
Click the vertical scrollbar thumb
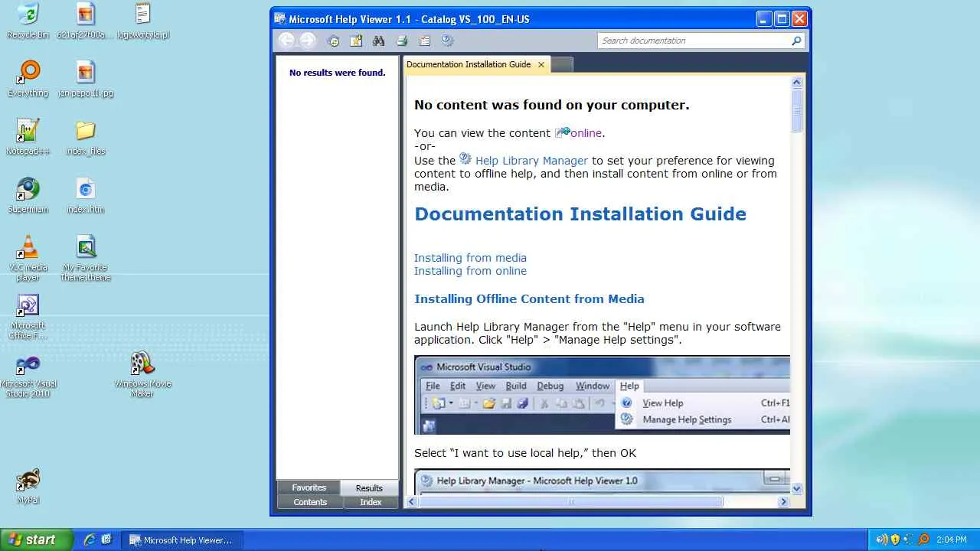(796, 111)
